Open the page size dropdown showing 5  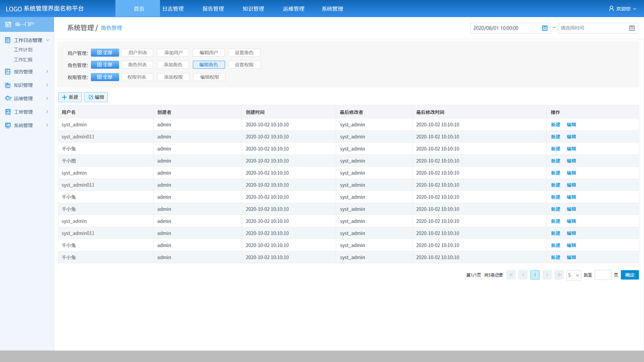(x=574, y=275)
